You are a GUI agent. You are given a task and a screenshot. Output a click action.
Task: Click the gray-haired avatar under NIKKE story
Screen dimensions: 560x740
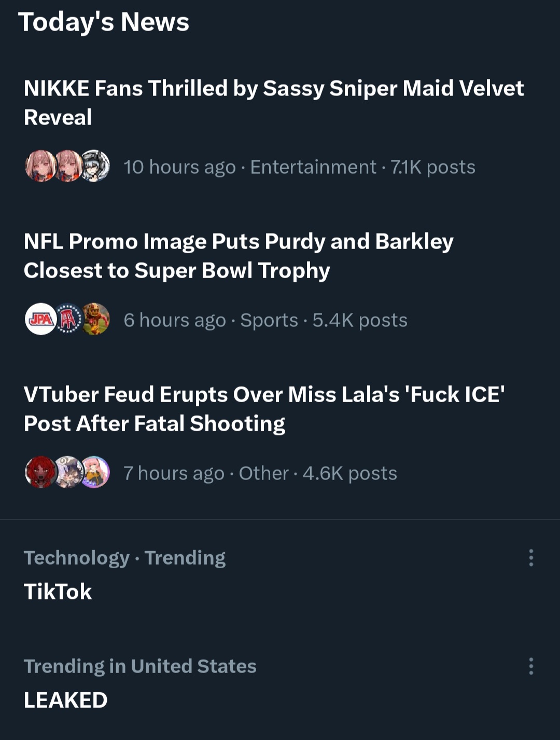tap(96, 166)
